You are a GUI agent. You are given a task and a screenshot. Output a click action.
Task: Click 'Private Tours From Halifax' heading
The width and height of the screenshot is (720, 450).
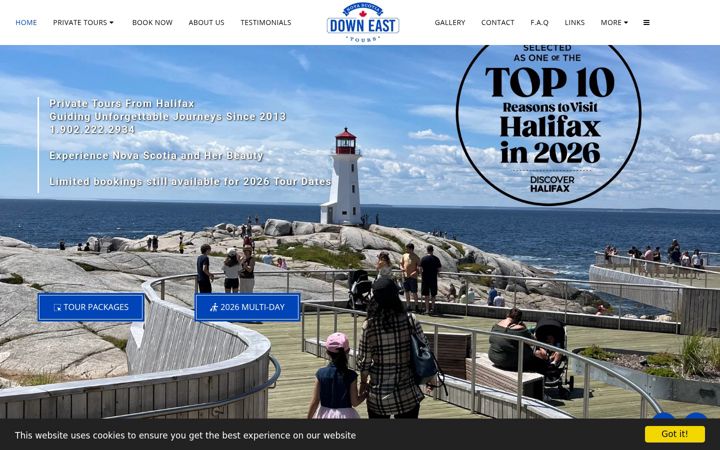[x=122, y=103]
